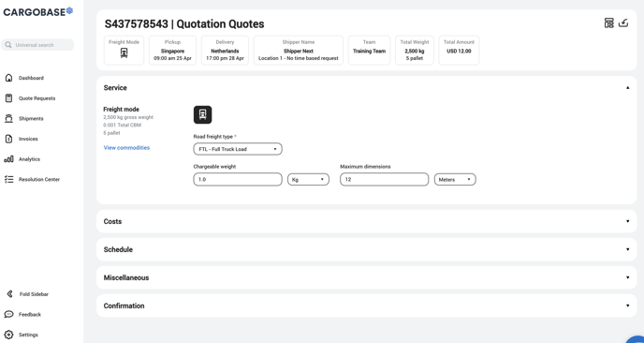Open the Invoices document icon

click(x=8, y=139)
